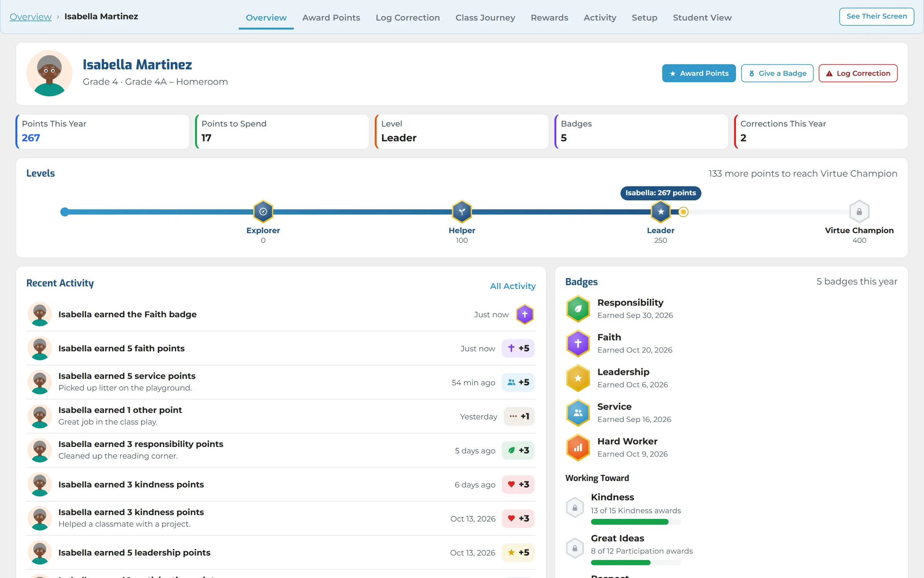Go to the Rewards tab
This screenshot has height=578, width=924.
point(549,18)
